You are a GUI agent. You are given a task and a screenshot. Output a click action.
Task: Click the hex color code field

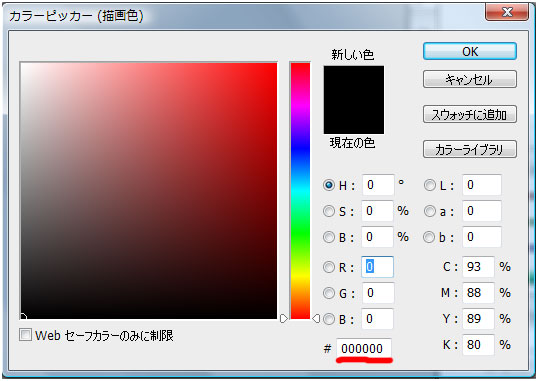364,349
